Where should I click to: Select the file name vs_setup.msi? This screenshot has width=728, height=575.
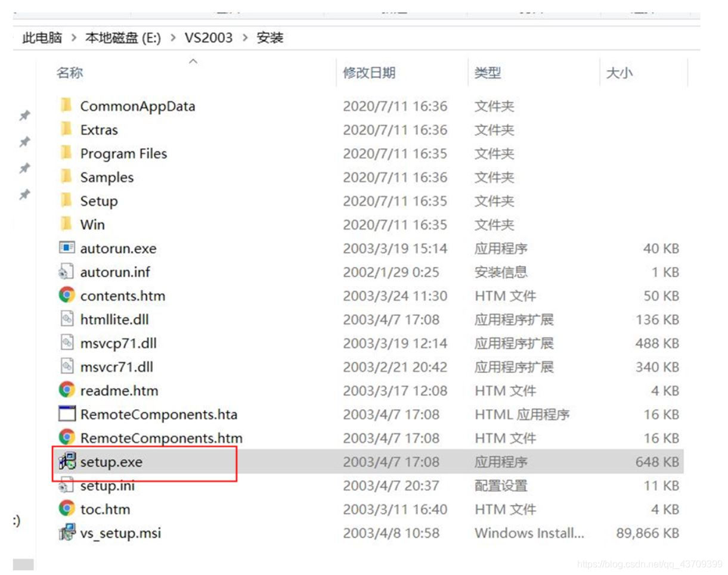pos(120,533)
